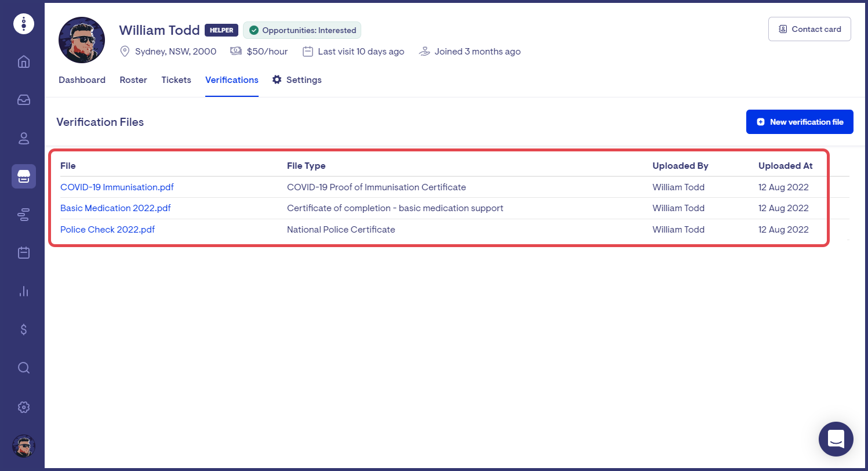Open the chat support bubble
The height and width of the screenshot is (471, 868).
836,439
